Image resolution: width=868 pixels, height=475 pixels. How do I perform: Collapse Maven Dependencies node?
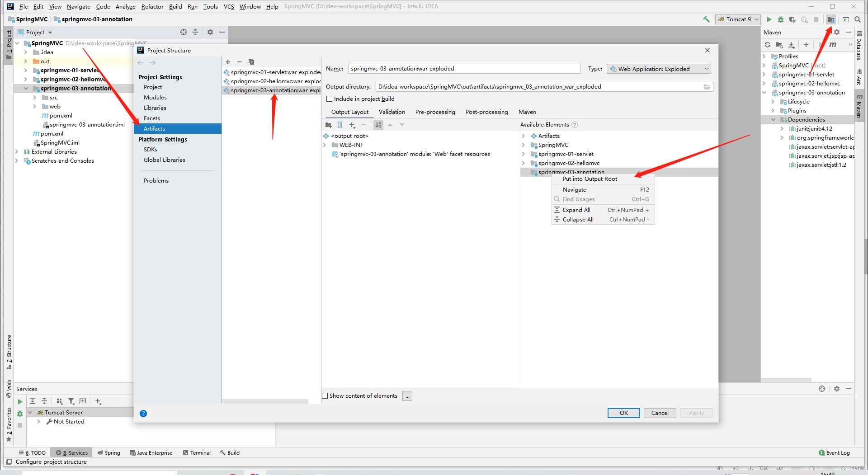[773, 120]
